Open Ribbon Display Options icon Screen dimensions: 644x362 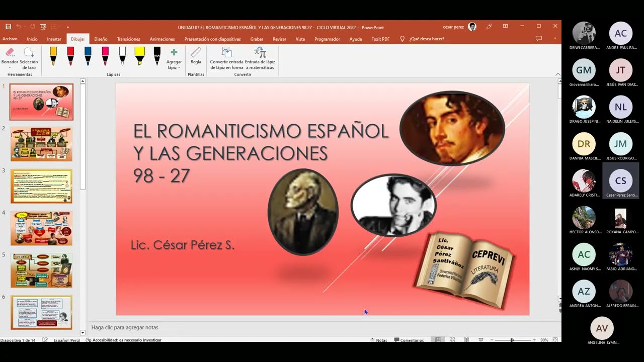coord(506,26)
